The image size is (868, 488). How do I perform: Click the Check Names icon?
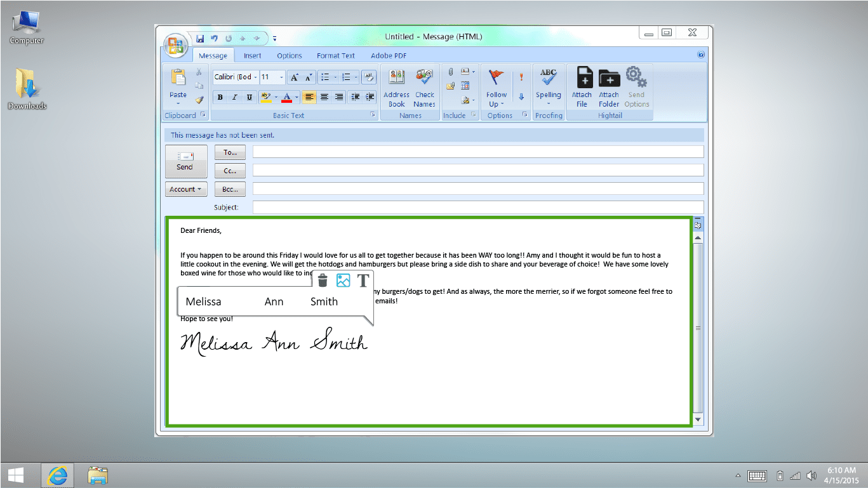point(424,87)
